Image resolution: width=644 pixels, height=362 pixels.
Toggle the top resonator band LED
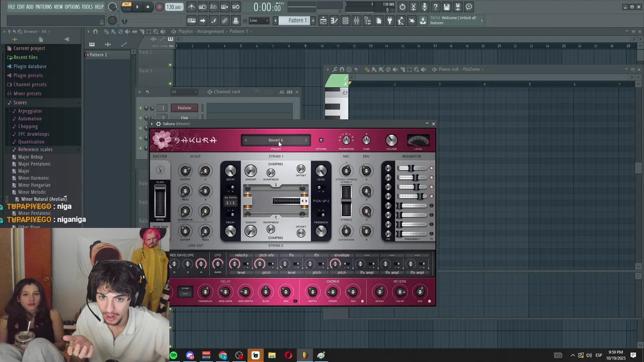click(x=431, y=168)
